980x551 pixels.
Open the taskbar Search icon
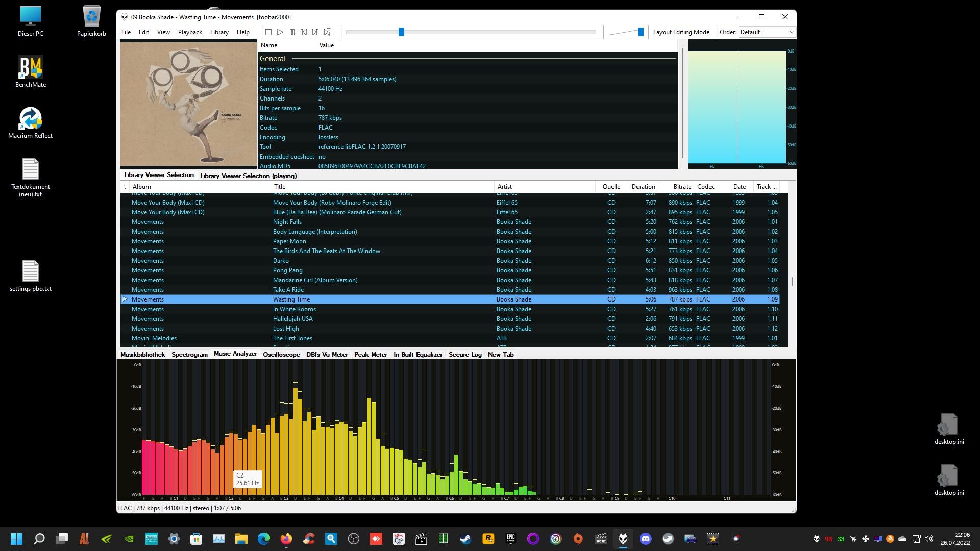coord(39,539)
